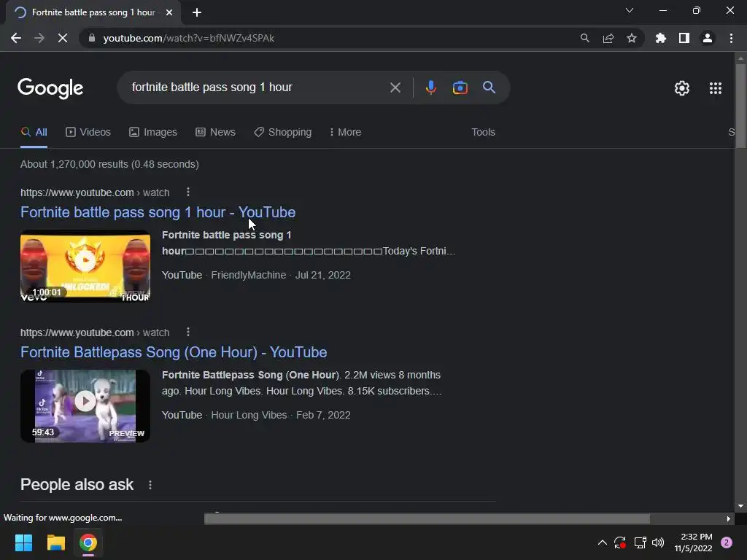Image resolution: width=747 pixels, height=560 pixels.
Task: Open 'Fortnite Battlepass Song (One Hour)' result
Action: pyautogui.click(x=174, y=352)
